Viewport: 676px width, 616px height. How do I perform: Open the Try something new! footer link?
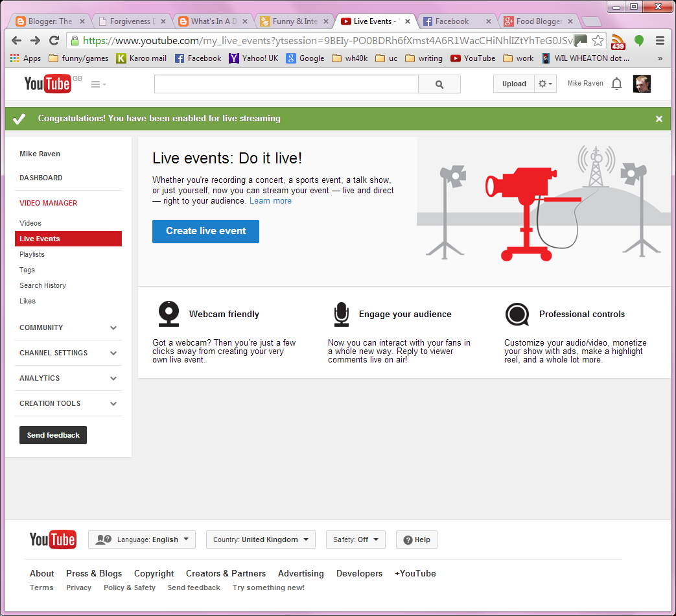[x=268, y=587]
